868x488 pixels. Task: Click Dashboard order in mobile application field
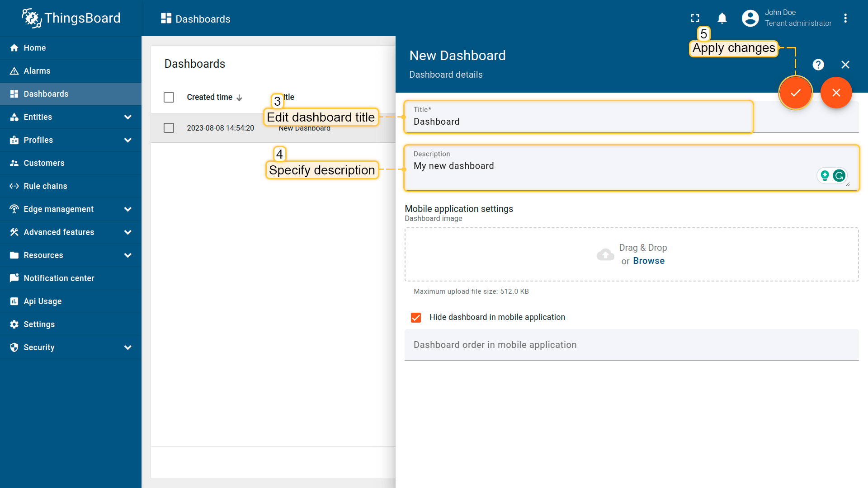[631, 345]
